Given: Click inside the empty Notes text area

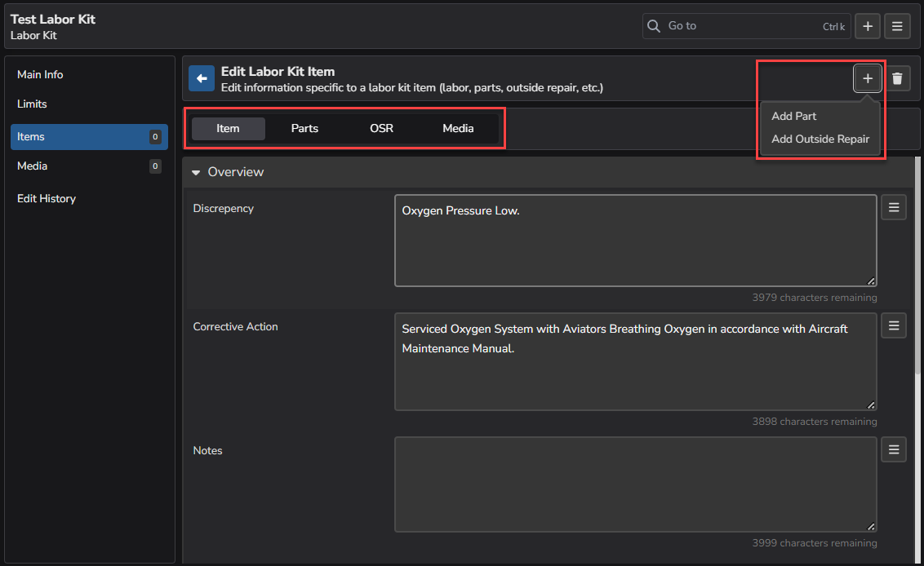Looking at the screenshot, I should 635,484.
